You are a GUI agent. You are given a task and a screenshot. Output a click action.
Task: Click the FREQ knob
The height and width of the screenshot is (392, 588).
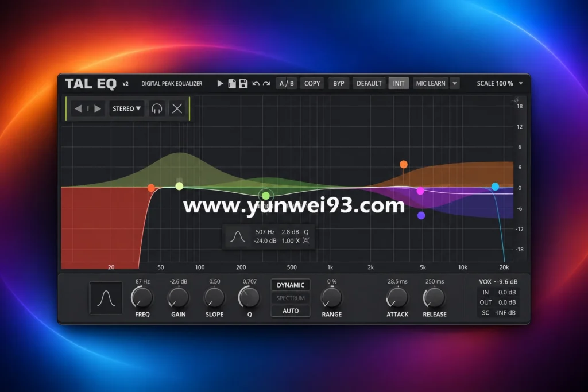[x=142, y=297]
